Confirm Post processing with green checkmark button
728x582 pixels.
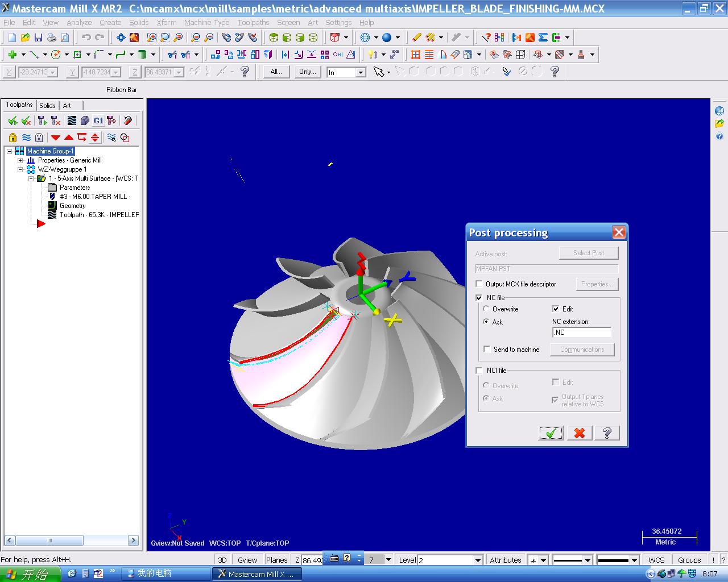pyautogui.click(x=551, y=433)
